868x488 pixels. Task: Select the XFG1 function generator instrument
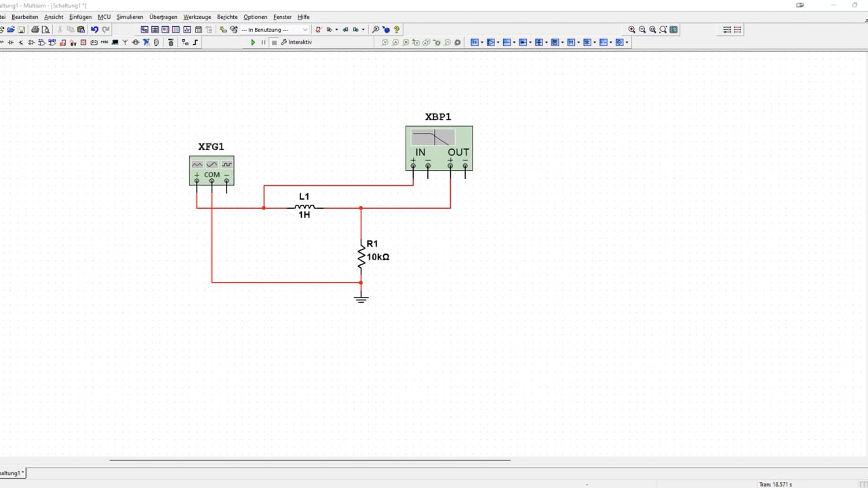point(212,170)
